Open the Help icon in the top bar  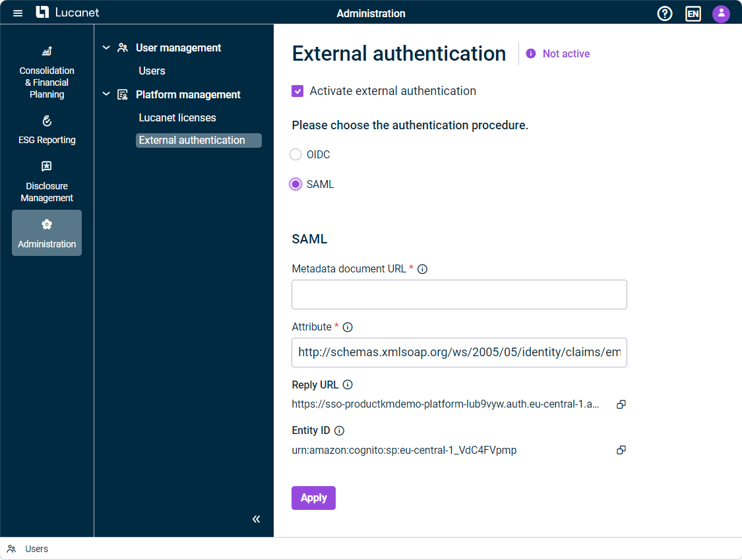664,13
